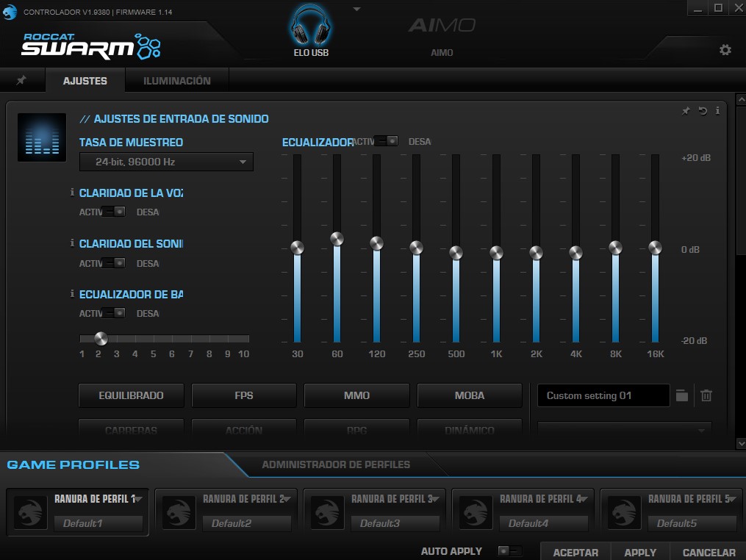Expand Ranura de Perfil 1 dropdown arrow
The image size is (746, 560).
(138, 499)
